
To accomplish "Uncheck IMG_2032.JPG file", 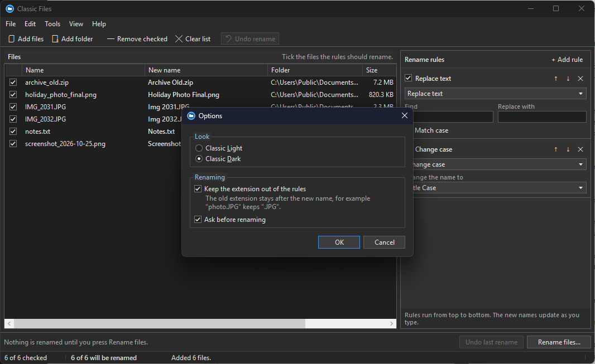I will [13, 119].
